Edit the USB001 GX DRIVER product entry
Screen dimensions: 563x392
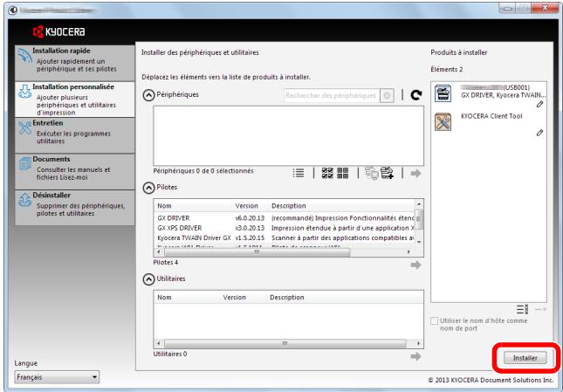tap(539, 105)
